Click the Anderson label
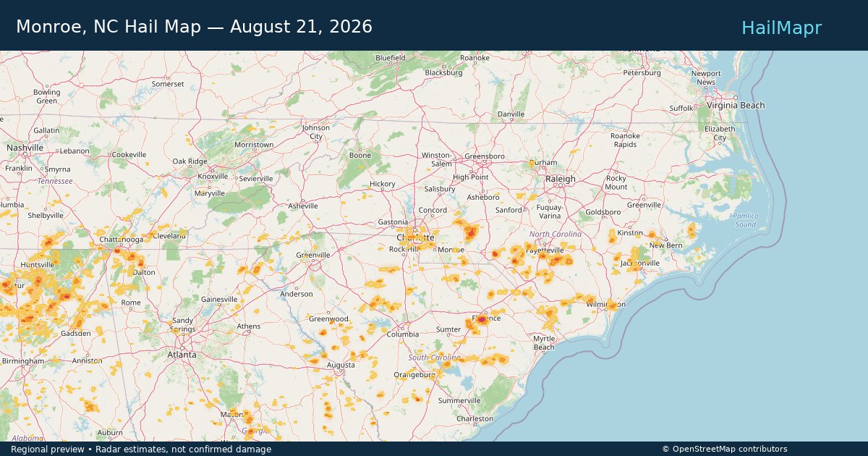868x456 pixels. (297, 295)
